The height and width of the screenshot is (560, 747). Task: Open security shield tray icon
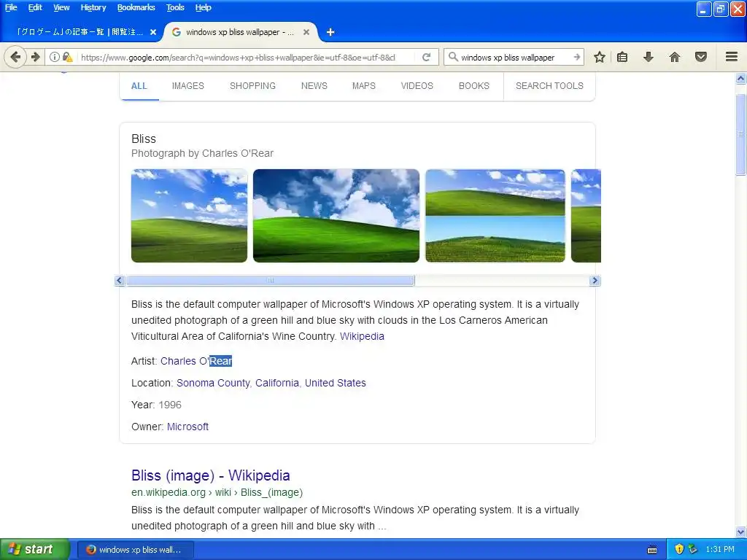coord(679,550)
